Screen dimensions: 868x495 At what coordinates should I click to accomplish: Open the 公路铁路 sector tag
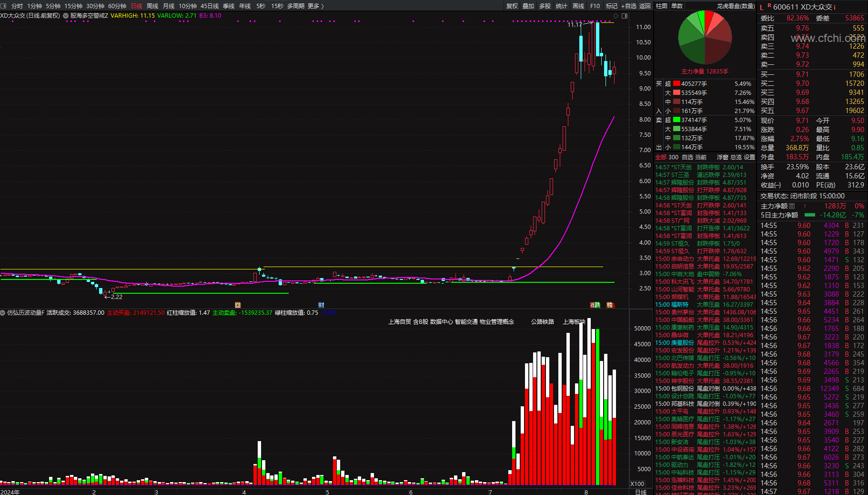pyautogui.click(x=543, y=322)
